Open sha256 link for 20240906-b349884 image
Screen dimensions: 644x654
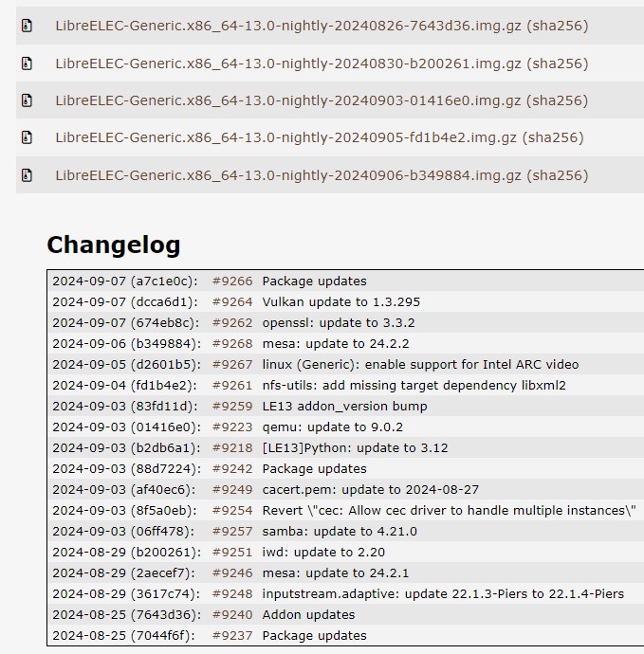(x=558, y=175)
